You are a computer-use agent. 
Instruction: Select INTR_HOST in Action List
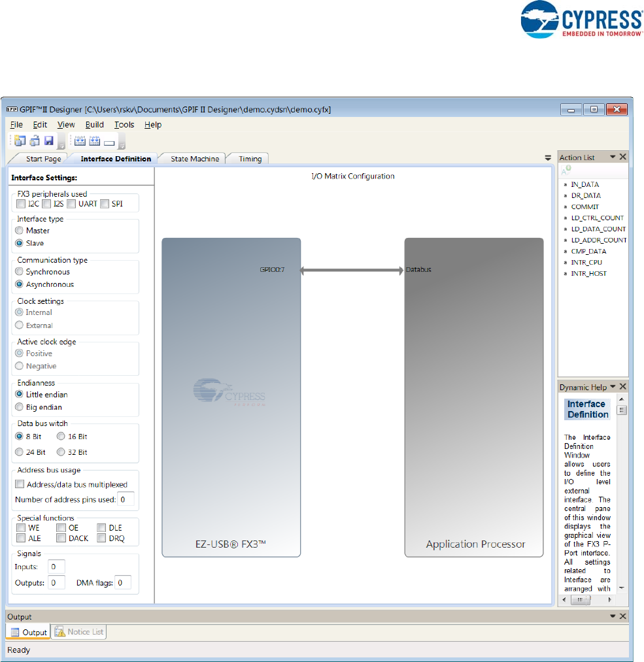[x=588, y=274]
